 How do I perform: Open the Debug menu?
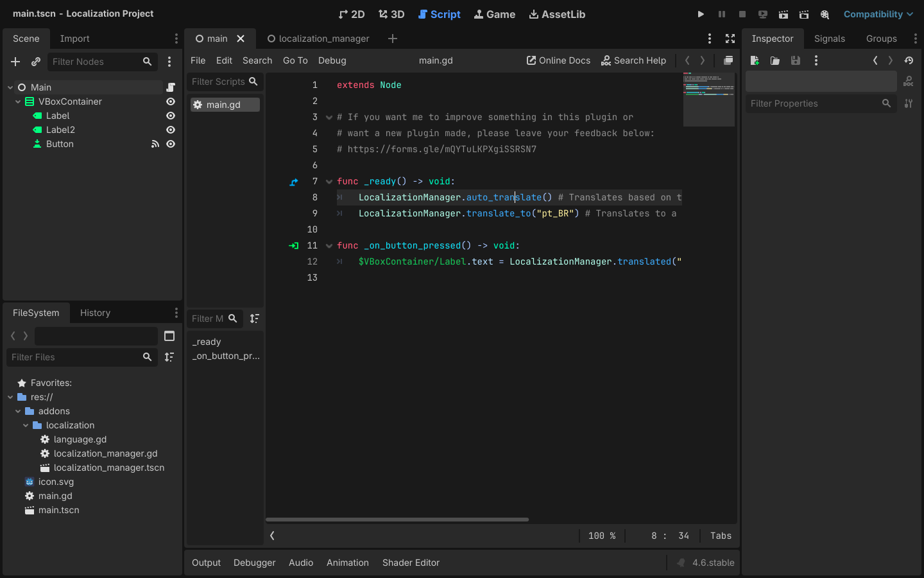pyautogui.click(x=332, y=60)
